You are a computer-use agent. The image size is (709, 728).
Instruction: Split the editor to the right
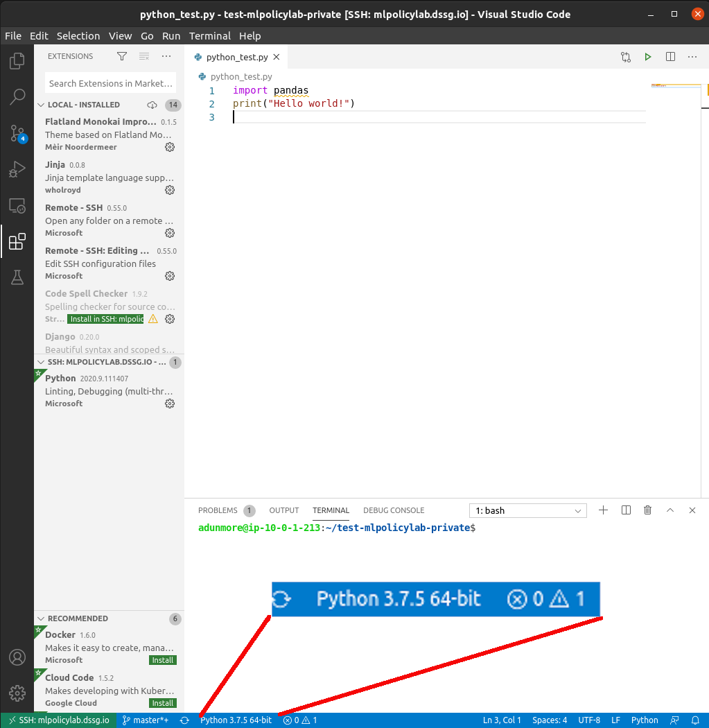(x=670, y=57)
